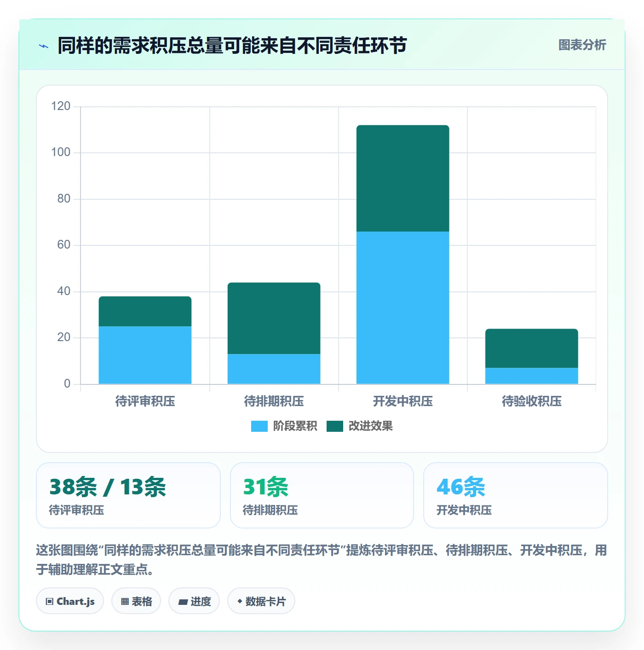
Task: Click the blue 阶段累积 legend color box
Action: (x=259, y=426)
